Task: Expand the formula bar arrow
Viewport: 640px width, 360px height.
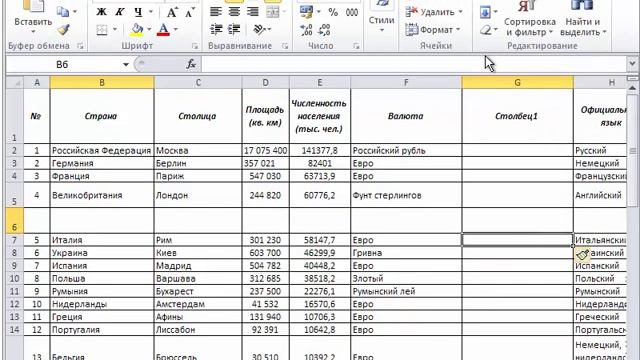Action: [632, 64]
